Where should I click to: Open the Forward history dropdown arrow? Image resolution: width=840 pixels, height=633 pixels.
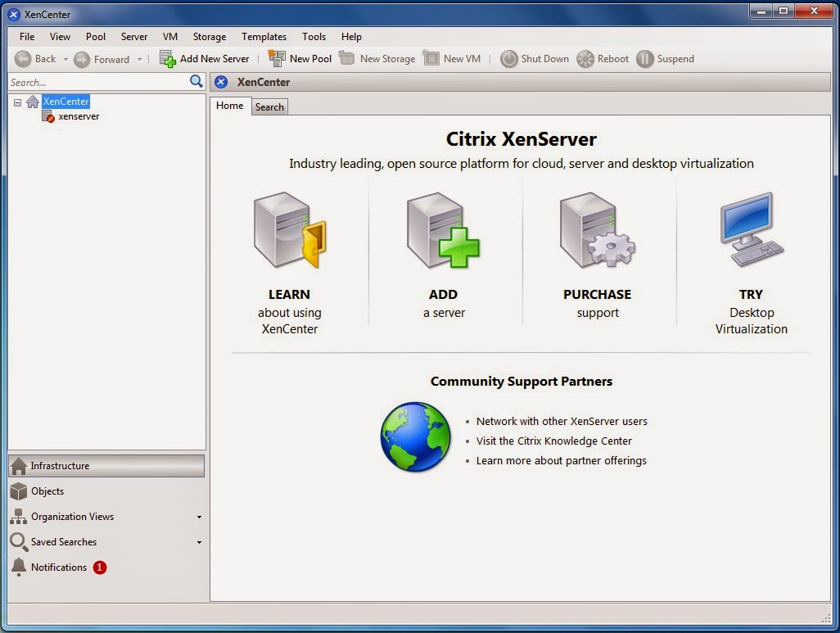click(x=139, y=60)
